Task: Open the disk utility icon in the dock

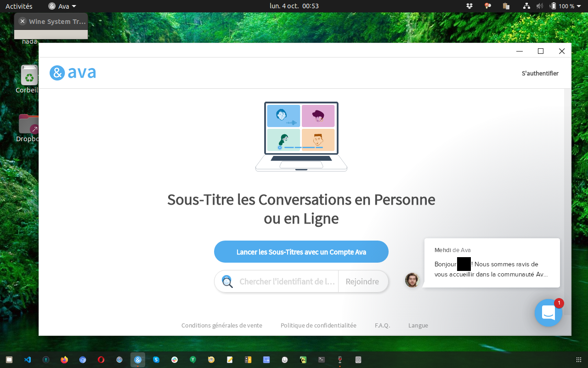Action: tap(358, 360)
